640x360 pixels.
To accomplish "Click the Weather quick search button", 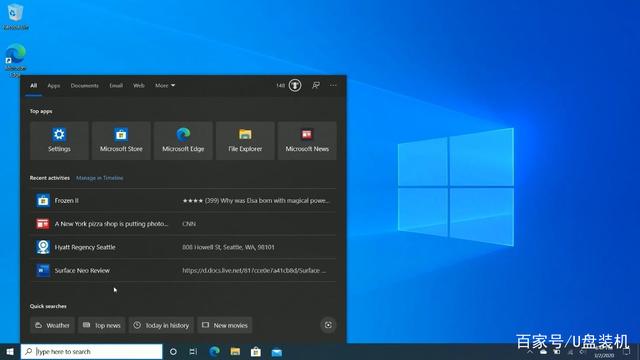I will coord(53,325).
